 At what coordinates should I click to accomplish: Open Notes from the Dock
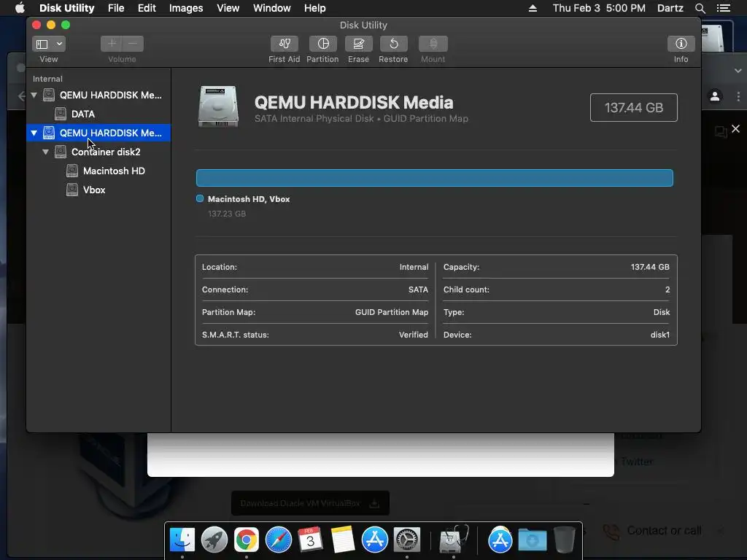[x=343, y=540]
